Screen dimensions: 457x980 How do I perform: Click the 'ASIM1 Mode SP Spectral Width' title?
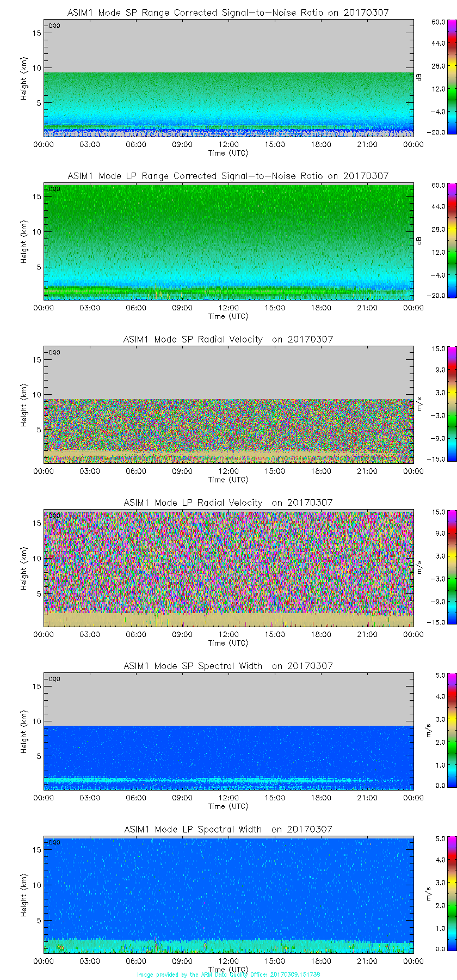point(228,666)
